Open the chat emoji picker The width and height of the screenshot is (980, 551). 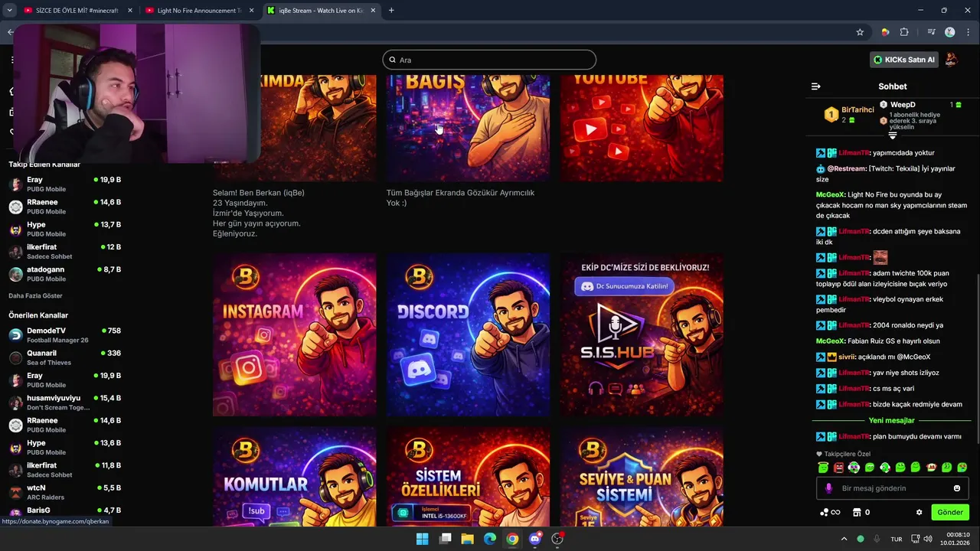[957, 488]
